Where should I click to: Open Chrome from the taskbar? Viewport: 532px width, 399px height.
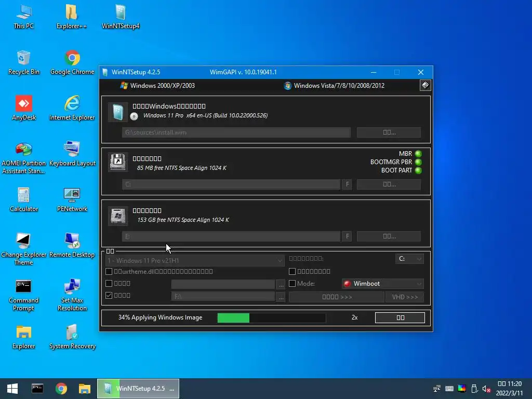pos(61,389)
